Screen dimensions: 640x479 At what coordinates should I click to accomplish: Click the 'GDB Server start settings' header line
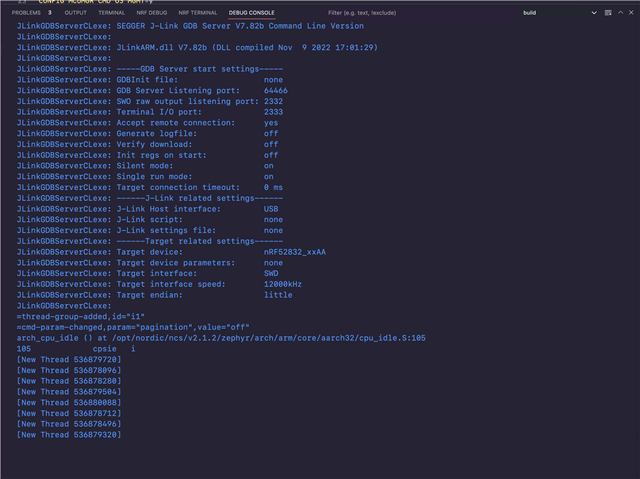tap(150, 69)
